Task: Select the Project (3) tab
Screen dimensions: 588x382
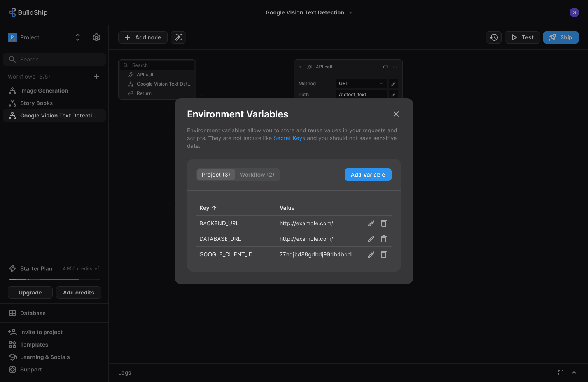Action: click(216, 175)
